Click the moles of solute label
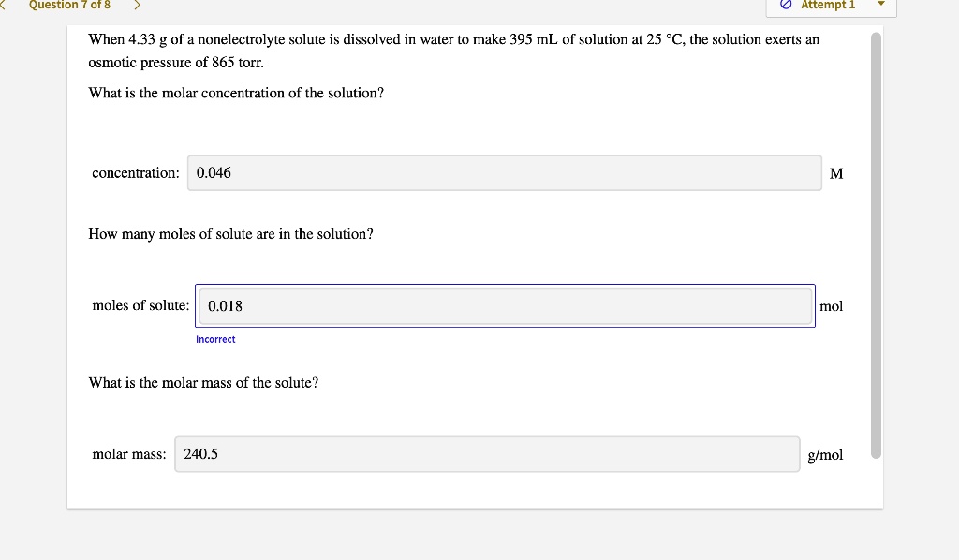Screen dimensions: 959x560 pos(139,305)
